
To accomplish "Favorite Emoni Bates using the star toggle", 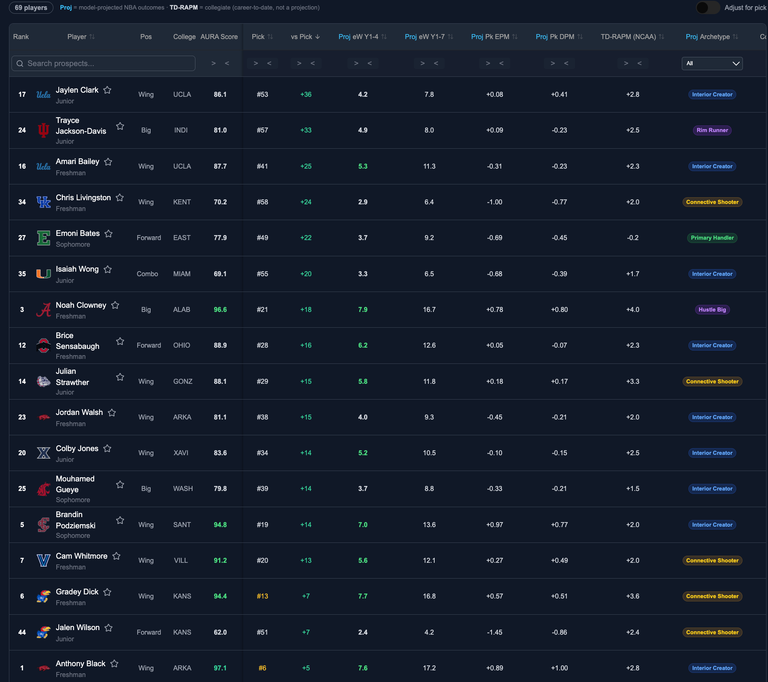I will [109, 234].
